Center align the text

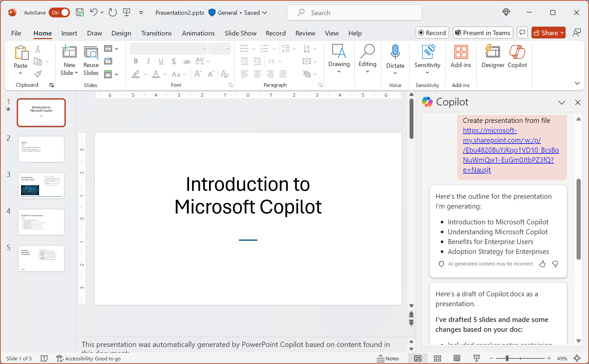click(x=257, y=74)
